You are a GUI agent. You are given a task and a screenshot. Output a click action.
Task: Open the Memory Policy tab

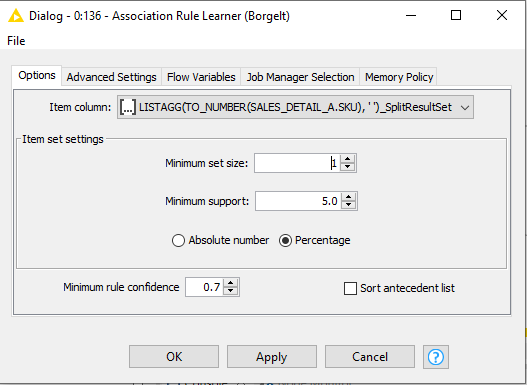click(x=399, y=77)
